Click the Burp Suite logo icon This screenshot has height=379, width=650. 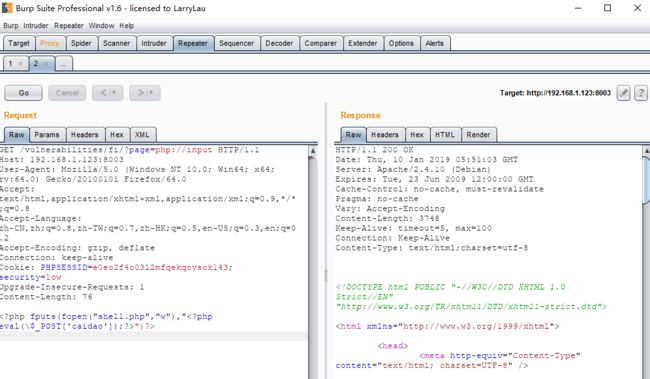(x=7, y=8)
